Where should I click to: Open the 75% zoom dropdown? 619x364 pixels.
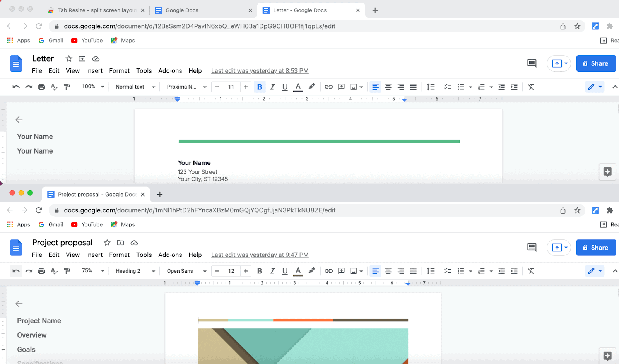click(x=93, y=271)
